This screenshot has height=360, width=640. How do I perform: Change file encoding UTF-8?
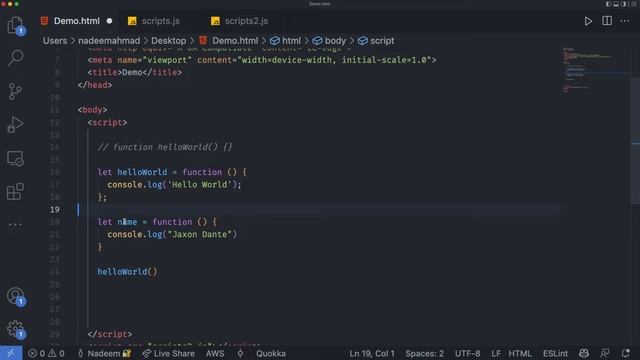point(467,353)
